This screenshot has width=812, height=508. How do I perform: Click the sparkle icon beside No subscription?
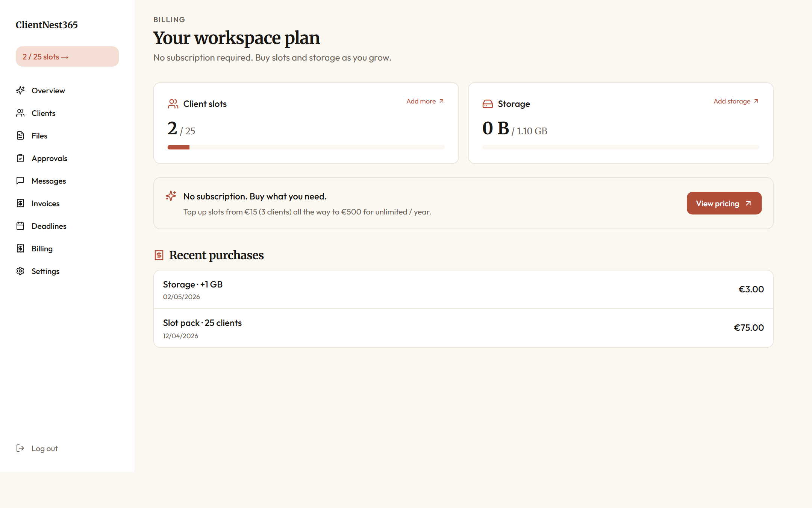pyautogui.click(x=171, y=196)
